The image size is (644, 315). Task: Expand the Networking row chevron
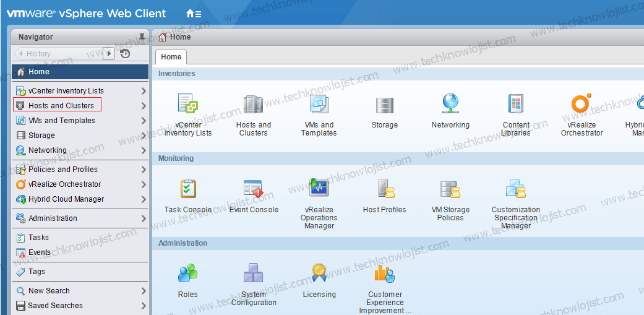click(144, 150)
